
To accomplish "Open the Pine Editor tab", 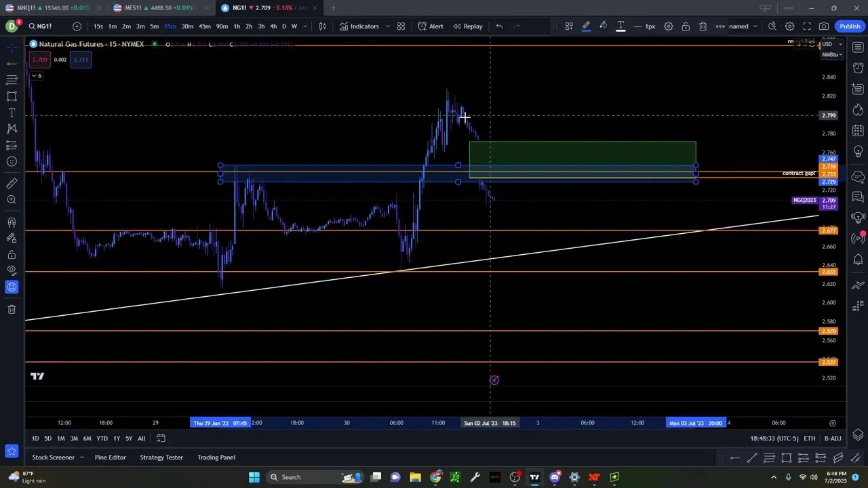I will pos(110,457).
